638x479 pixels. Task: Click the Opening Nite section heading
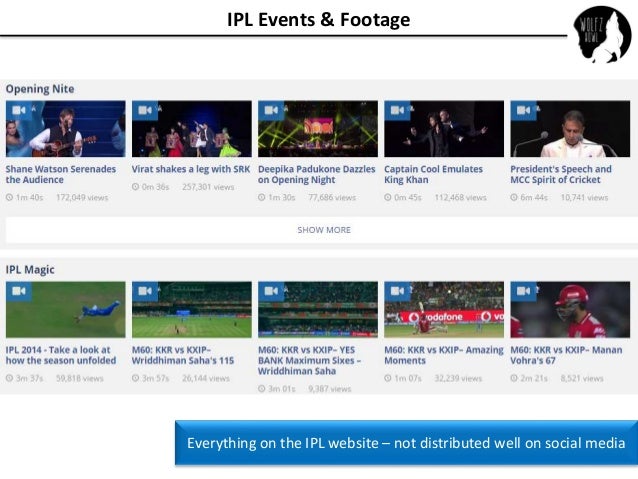pos(40,89)
